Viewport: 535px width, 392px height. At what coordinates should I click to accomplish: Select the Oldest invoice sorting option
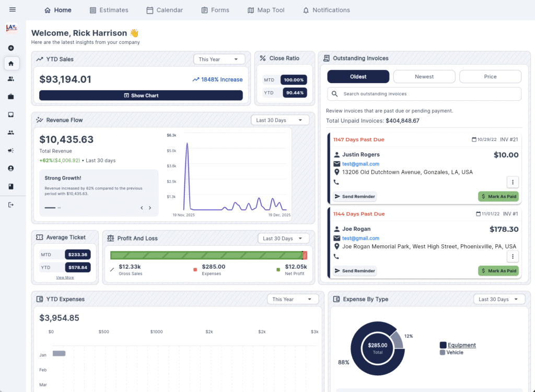click(358, 76)
